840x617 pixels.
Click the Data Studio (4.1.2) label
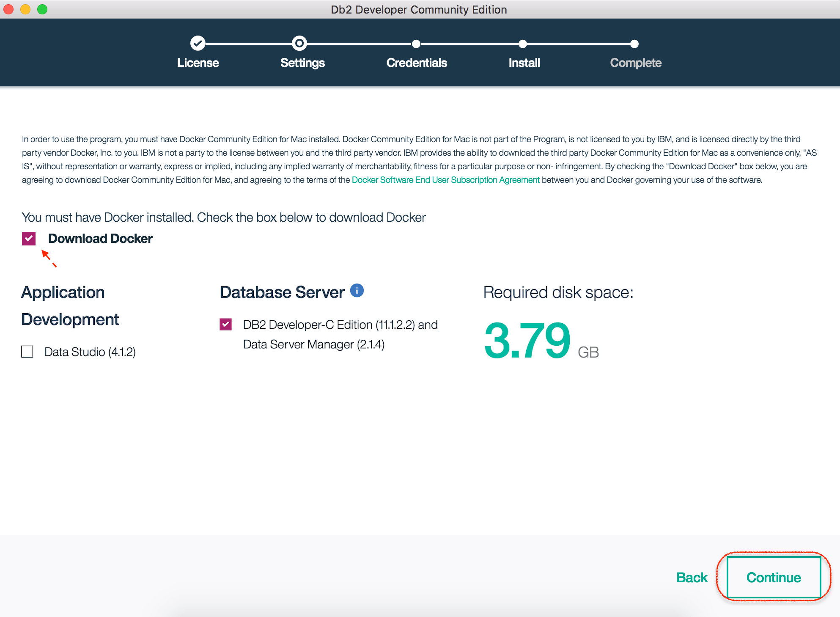click(90, 352)
